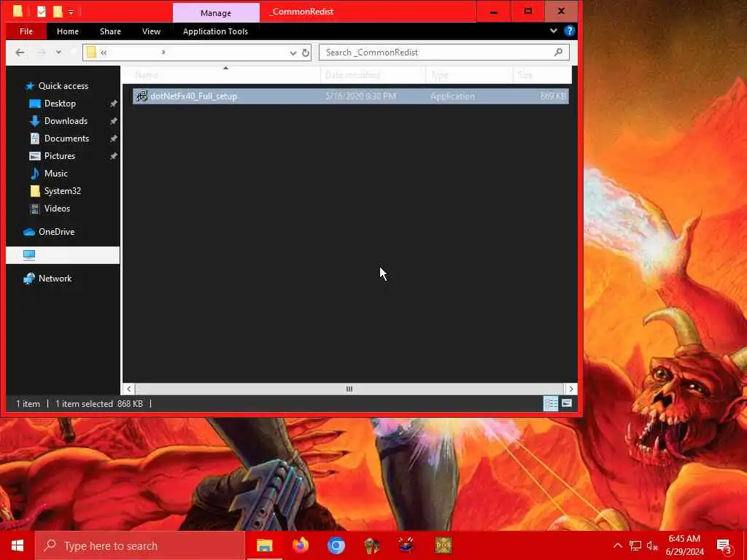Sort by Type column header

coord(469,75)
